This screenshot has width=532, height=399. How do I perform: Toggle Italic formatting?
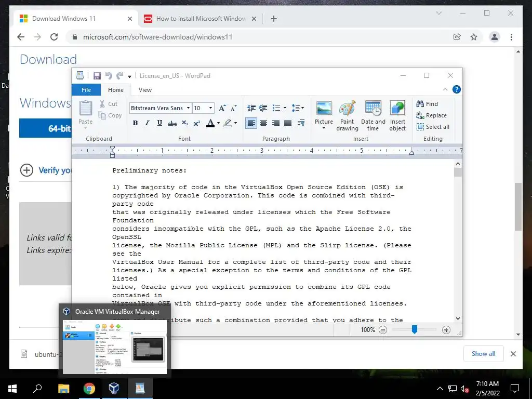coord(147,123)
